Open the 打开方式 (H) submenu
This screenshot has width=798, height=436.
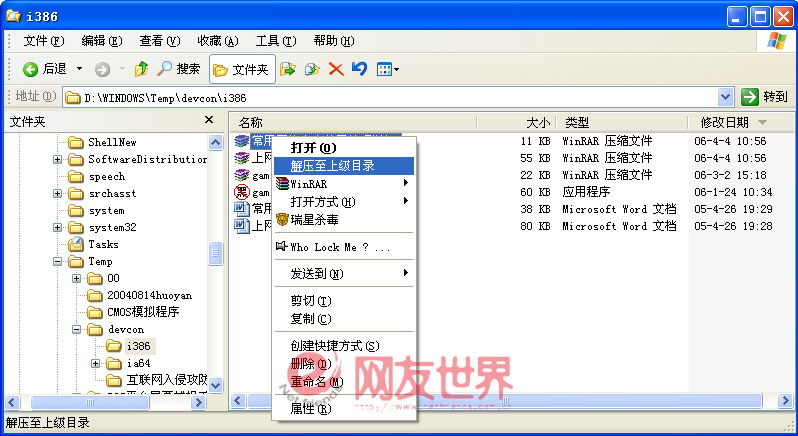(x=344, y=202)
